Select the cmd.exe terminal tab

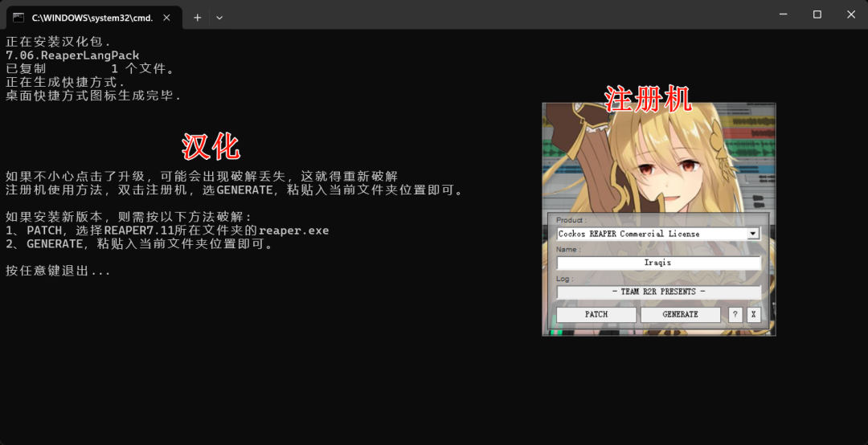[94, 18]
